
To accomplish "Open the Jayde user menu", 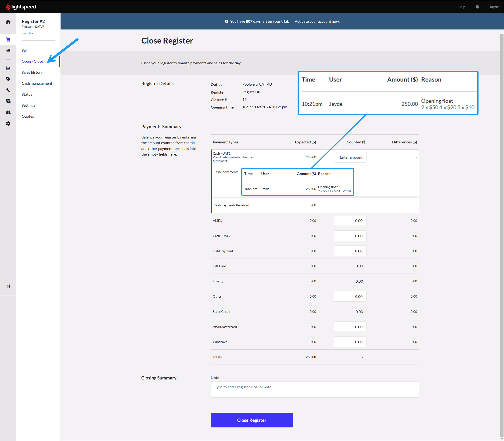I will 494,7.
